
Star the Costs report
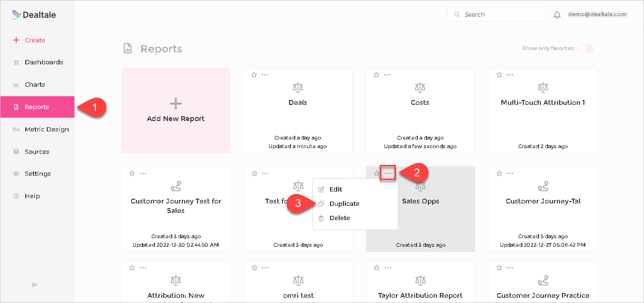376,75
